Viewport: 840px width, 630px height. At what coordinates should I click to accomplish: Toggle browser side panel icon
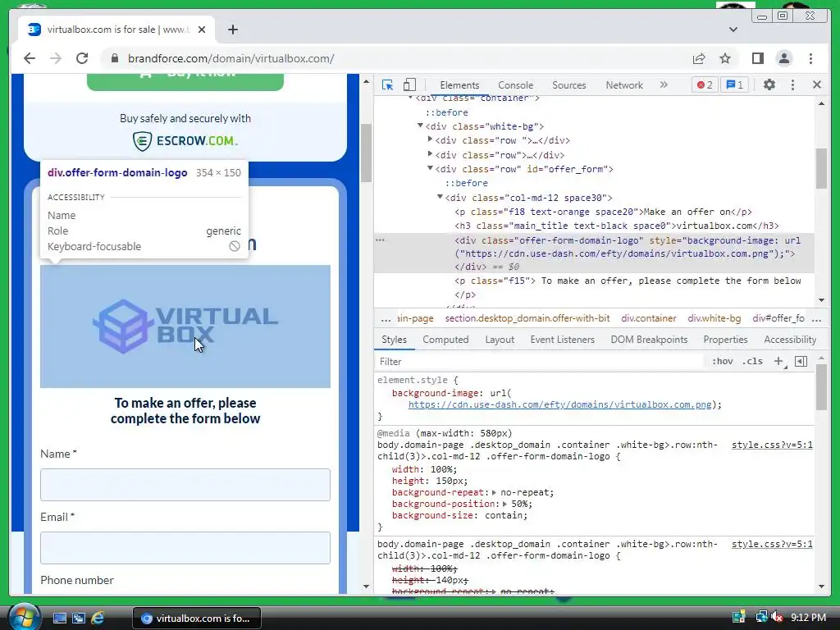click(757, 58)
